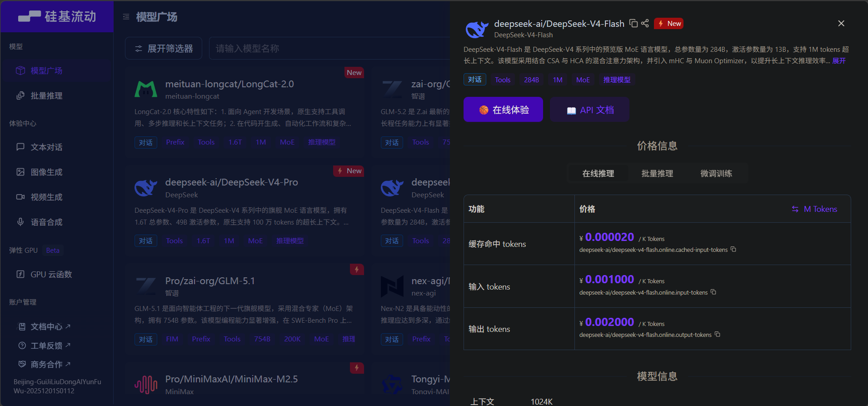Click the 对话 tag in the drawer
This screenshot has height=406, width=868.
(x=475, y=80)
